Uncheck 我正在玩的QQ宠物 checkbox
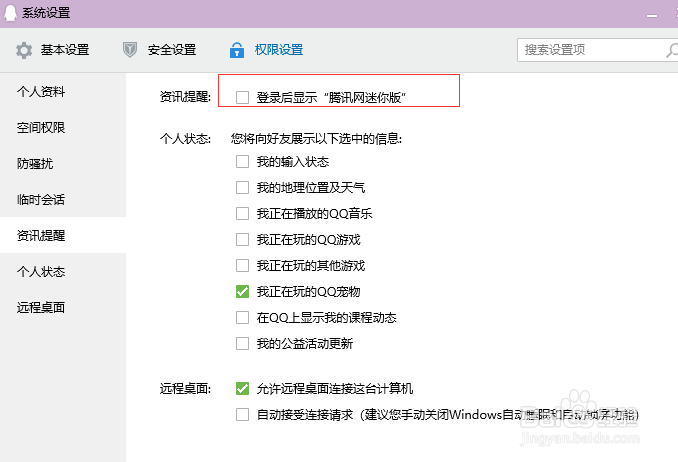678x462 pixels. pos(242,292)
